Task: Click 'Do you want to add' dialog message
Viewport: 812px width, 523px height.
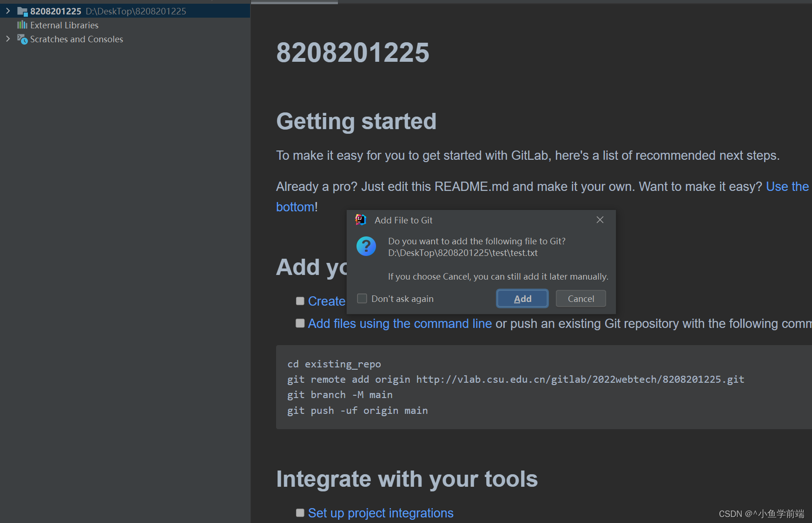Action: tap(477, 241)
